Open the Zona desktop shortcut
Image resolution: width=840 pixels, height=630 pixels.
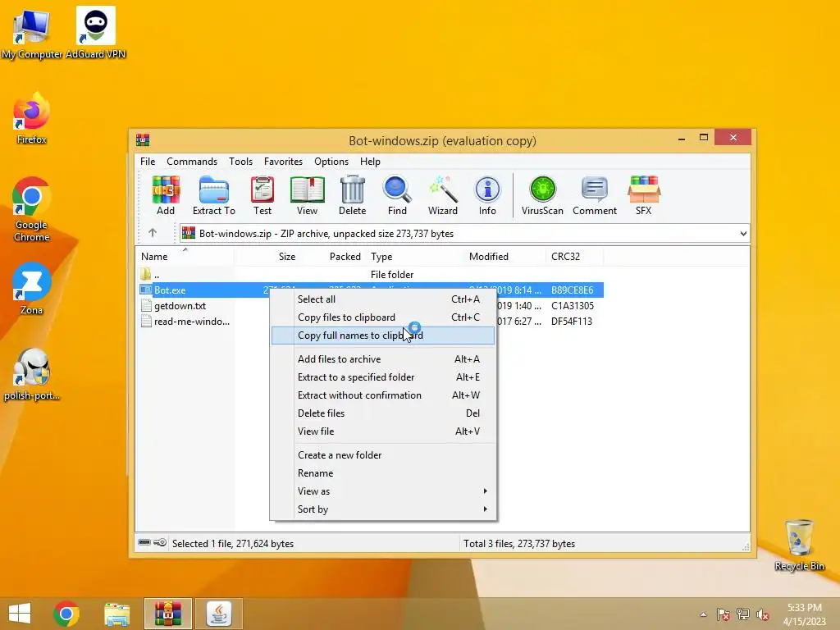(32, 290)
